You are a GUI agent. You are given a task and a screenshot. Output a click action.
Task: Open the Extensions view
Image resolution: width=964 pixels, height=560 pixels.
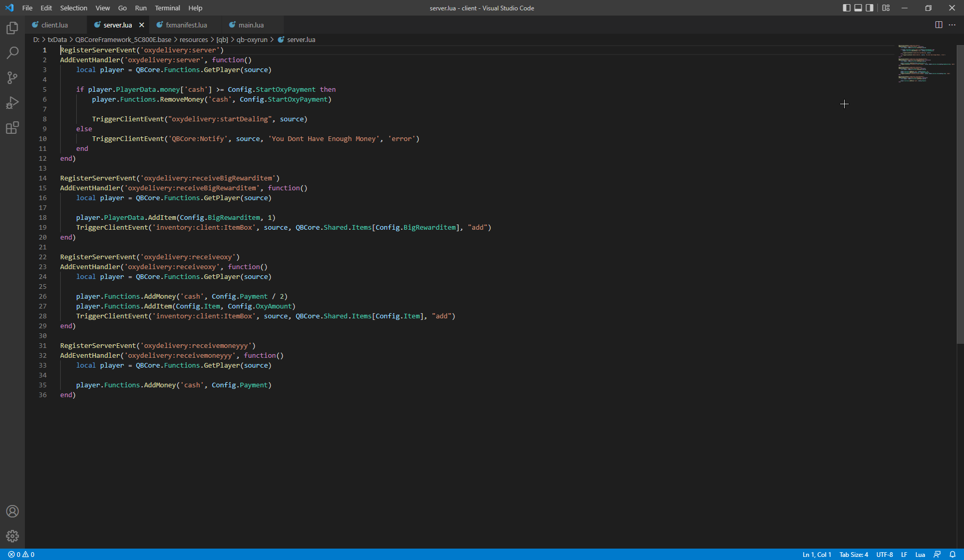pyautogui.click(x=12, y=128)
